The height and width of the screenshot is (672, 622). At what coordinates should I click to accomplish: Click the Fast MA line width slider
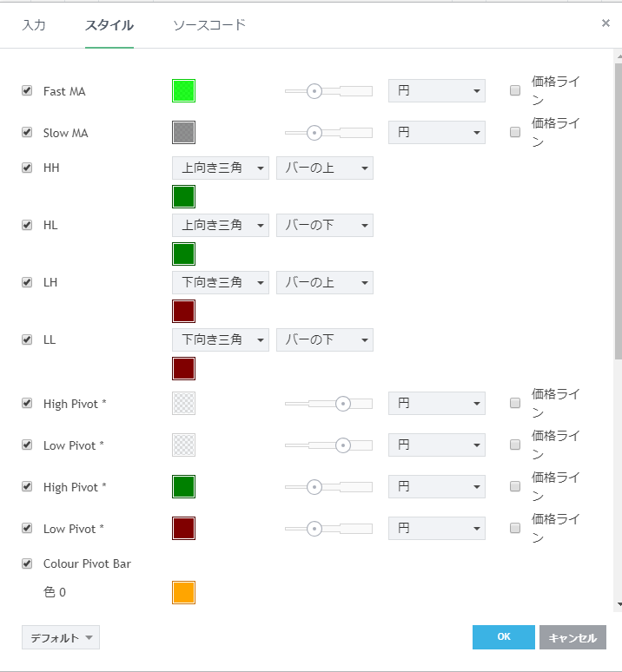click(x=328, y=91)
